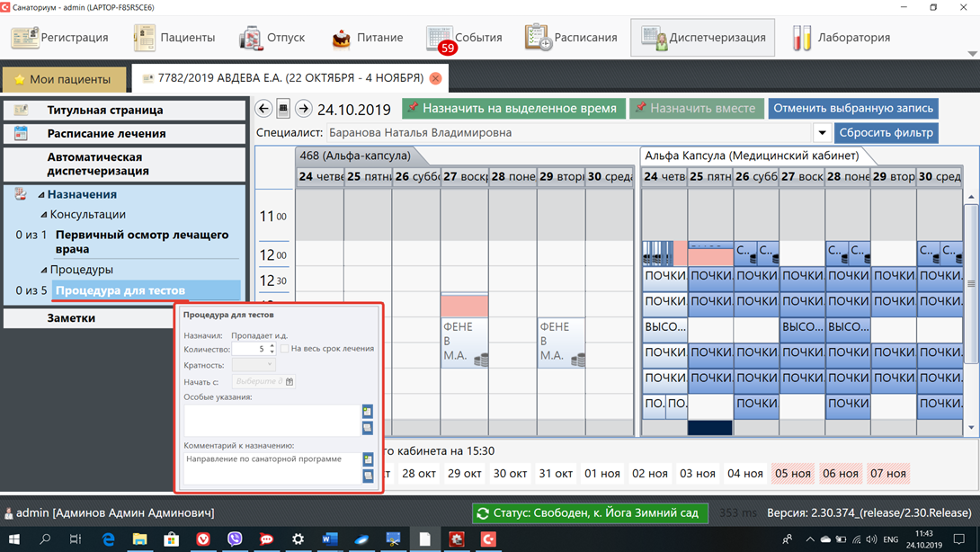Select the 468 (Альфа-капсула) schedule tab
Image resolution: width=980 pixels, height=552 pixels.
pos(354,156)
